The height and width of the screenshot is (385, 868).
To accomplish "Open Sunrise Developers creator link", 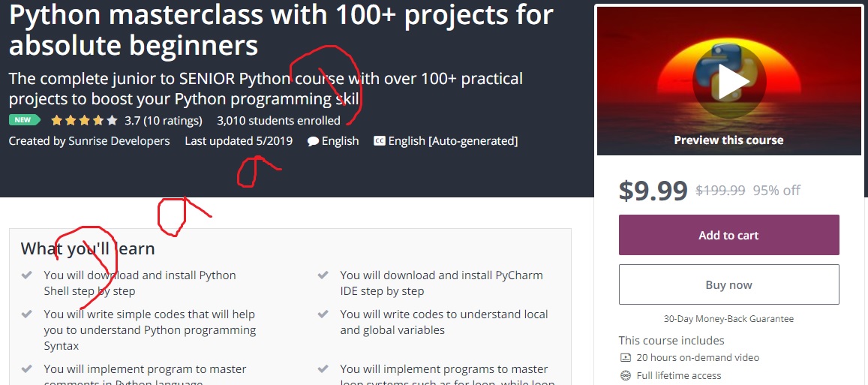I will 119,140.
